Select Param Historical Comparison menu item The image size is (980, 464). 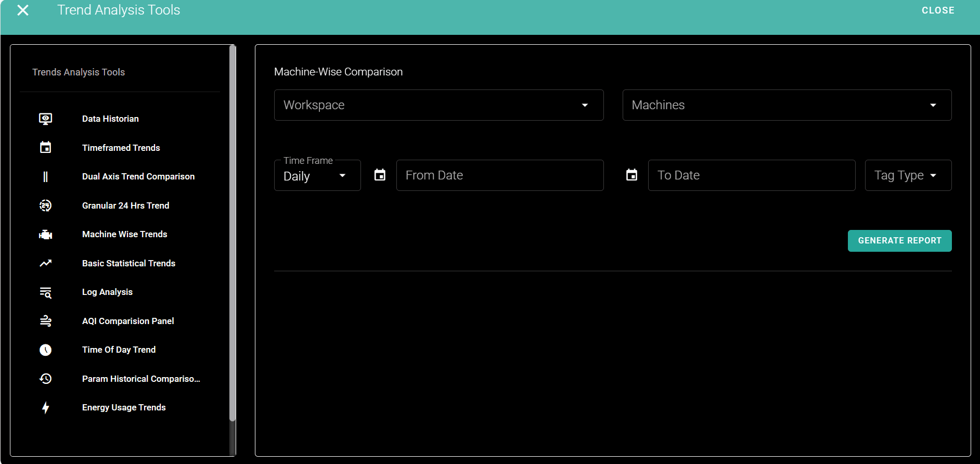(x=140, y=379)
